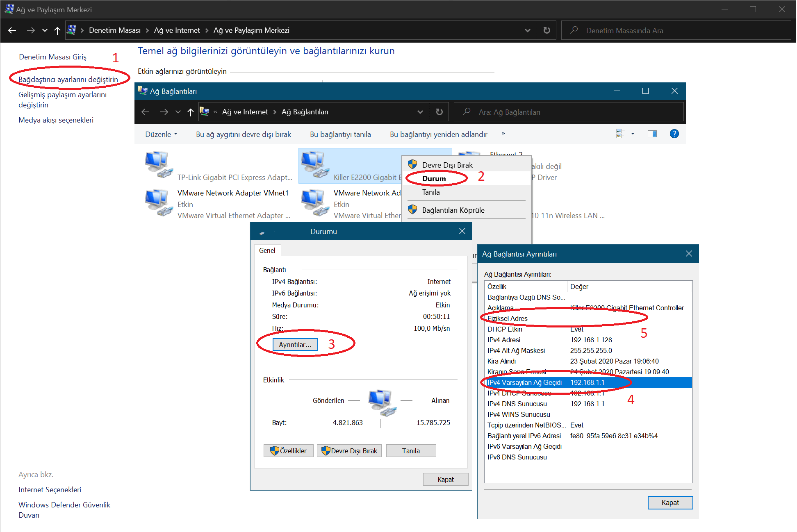This screenshot has width=797, height=532.
Task: Select Bağlantıları Köprüle in context menu
Action: tap(453, 210)
